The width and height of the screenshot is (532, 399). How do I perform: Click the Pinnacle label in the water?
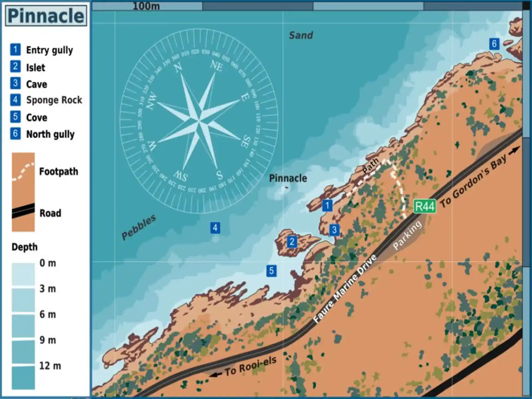[x=288, y=178]
